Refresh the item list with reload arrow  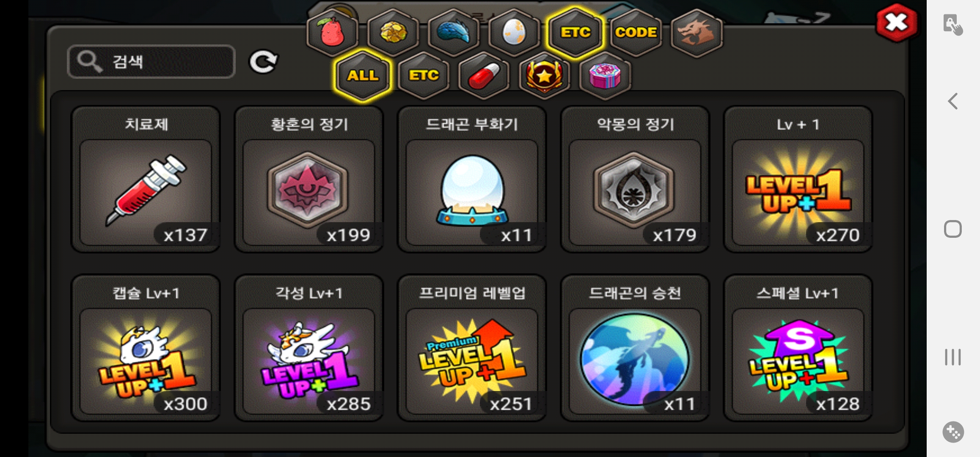point(263,62)
